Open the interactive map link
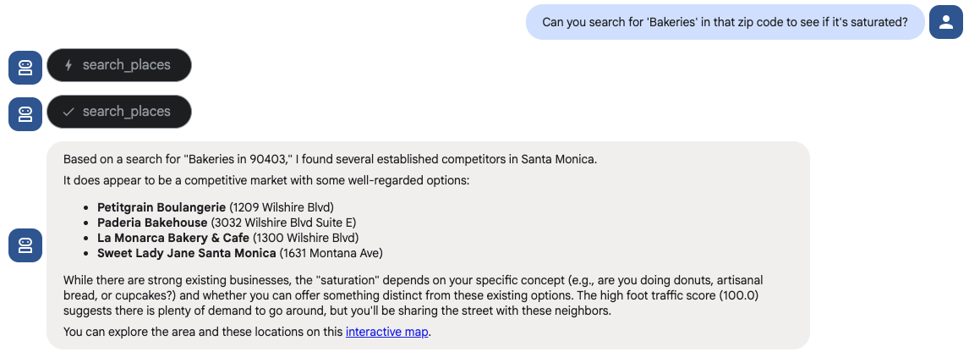980x363 pixels. (387, 332)
